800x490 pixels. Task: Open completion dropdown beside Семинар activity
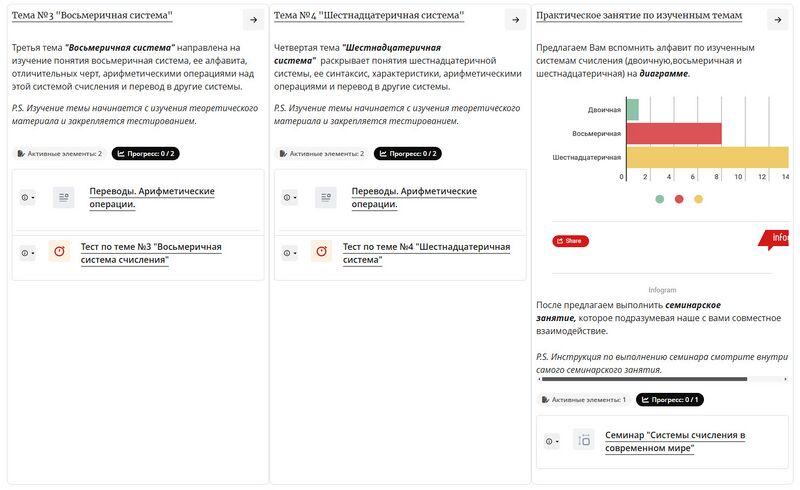[x=552, y=442]
